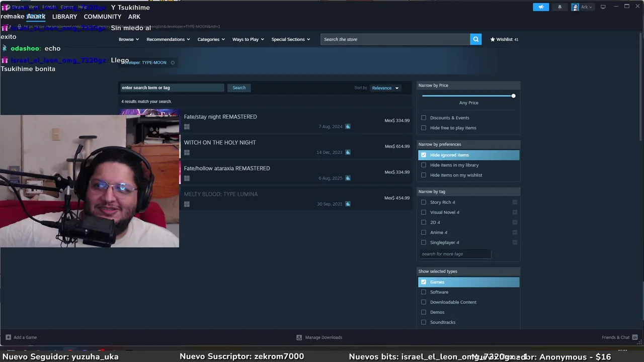
Task: Click the megaphone announcements icon
Action: click(541, 7)
